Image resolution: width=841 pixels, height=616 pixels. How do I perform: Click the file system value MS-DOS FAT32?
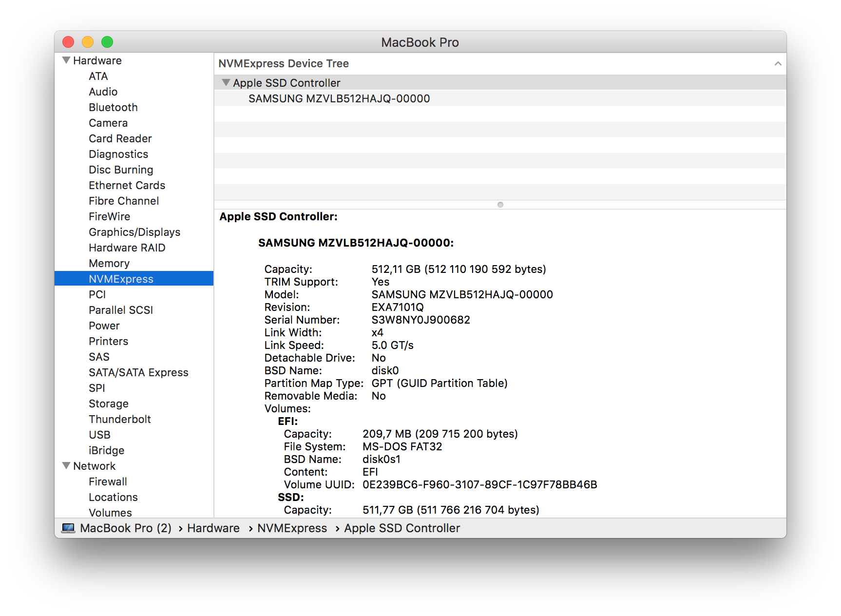(402, 446)
